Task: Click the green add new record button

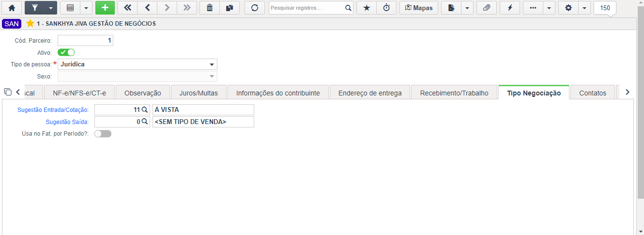Action: click(x=105, y=8)
